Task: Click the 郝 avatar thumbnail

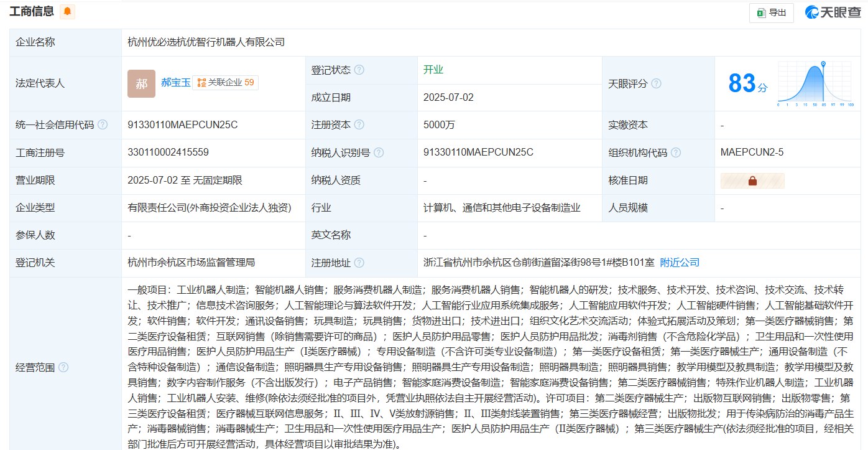Action: pyautogui.click(x=141, y=83)
